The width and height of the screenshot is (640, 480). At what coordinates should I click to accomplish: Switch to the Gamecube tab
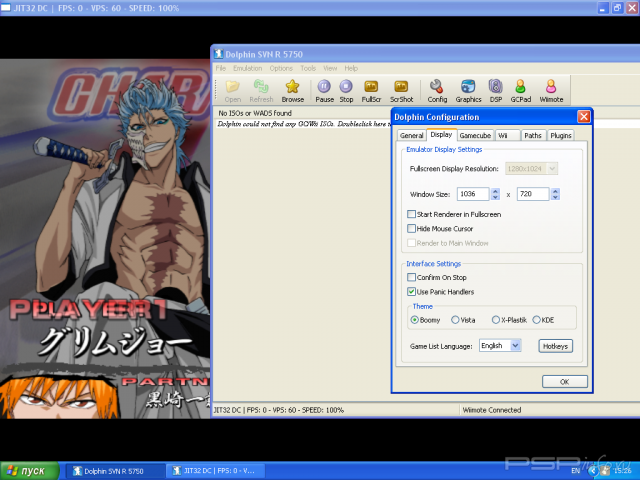pyautogui.click(x=475, y=135)
